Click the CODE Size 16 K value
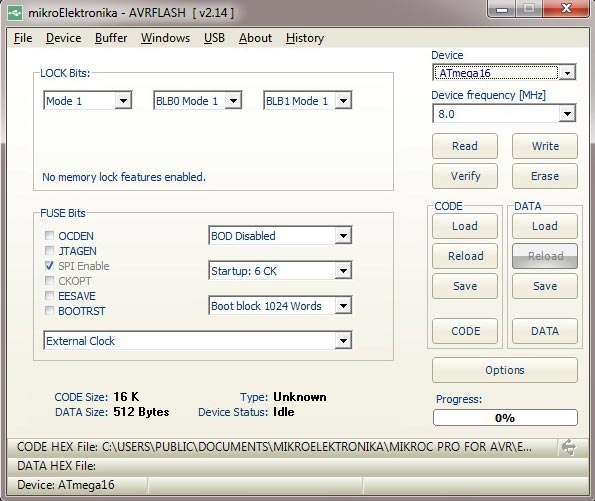595x501 pixels. [126, 397]
